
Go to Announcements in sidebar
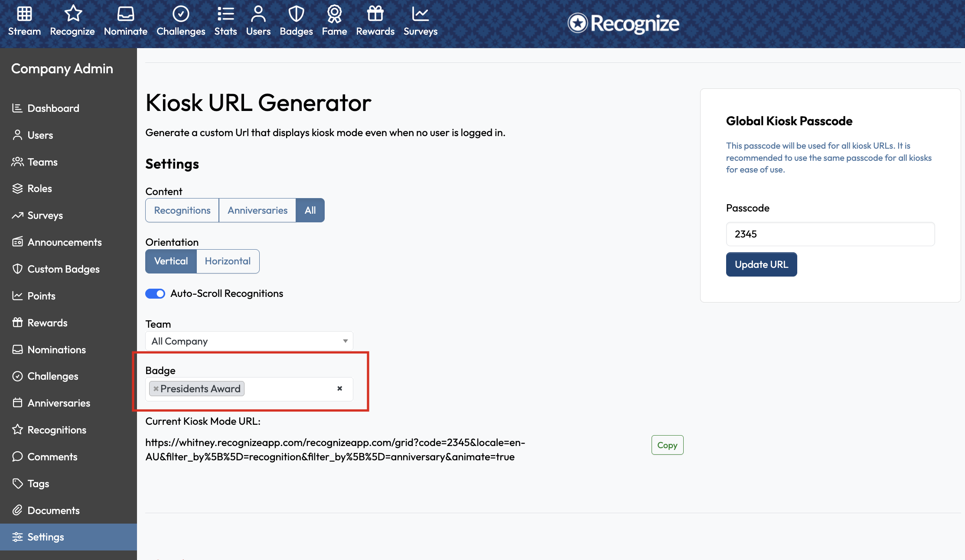pyautogui.click(x=65, y=242)
